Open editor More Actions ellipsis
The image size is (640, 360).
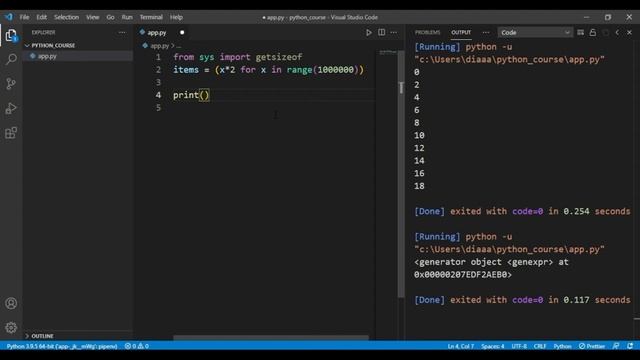393,32
